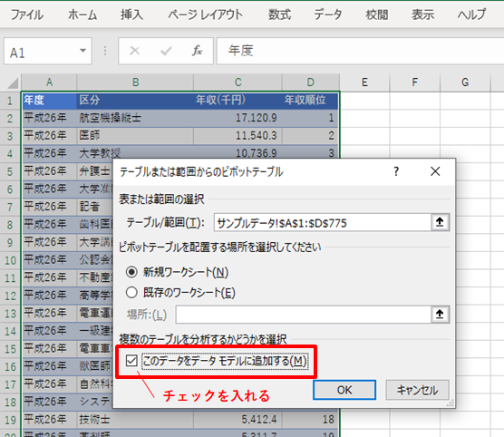504x437 pixels.
Task: Click the キャンセル button
Action: (x=417, y=390)
